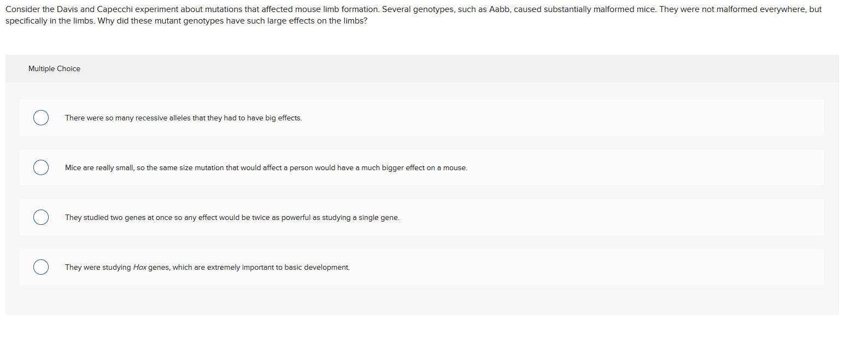Click the genotype 'Aabb' in the question

coord(499,9)
